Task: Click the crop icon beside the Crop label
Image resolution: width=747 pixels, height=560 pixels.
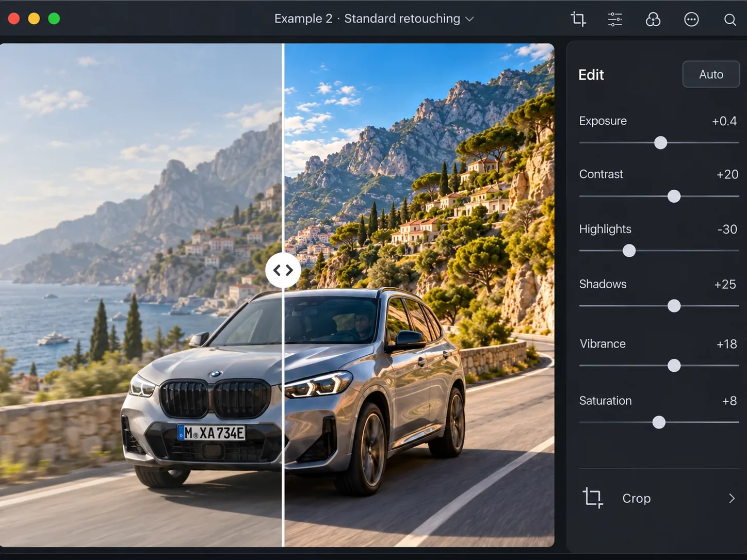Action: pyautogui.click(x=593, y=498)
